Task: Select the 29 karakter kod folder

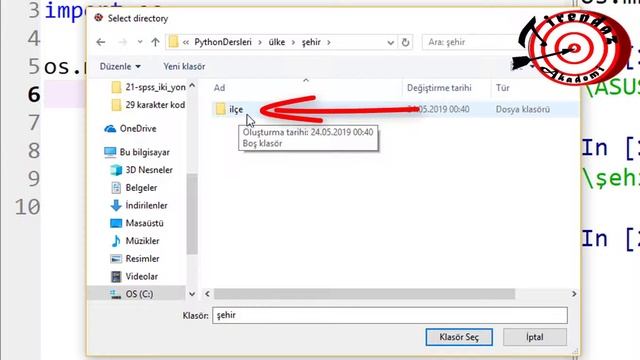Action: pyautogui.click(x=149, y=105)
